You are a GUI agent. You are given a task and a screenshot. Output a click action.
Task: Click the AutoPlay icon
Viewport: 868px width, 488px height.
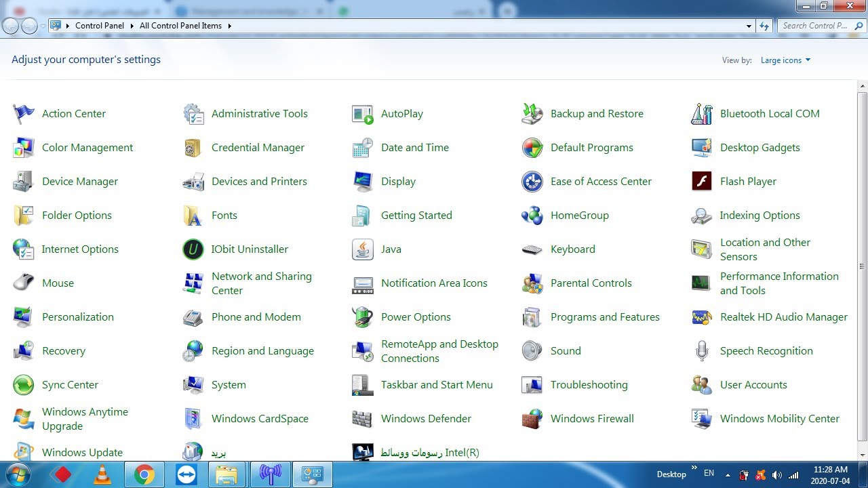point(363,114)
